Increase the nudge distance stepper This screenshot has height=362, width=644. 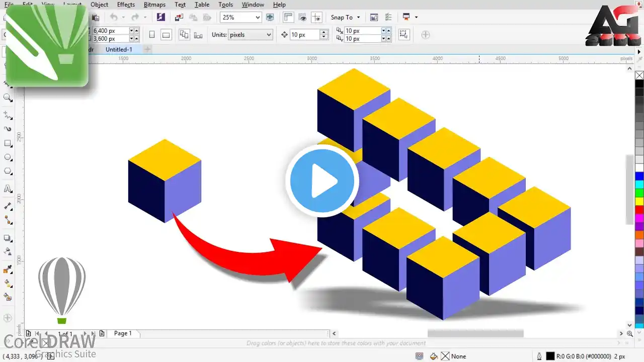coord(324,32)
